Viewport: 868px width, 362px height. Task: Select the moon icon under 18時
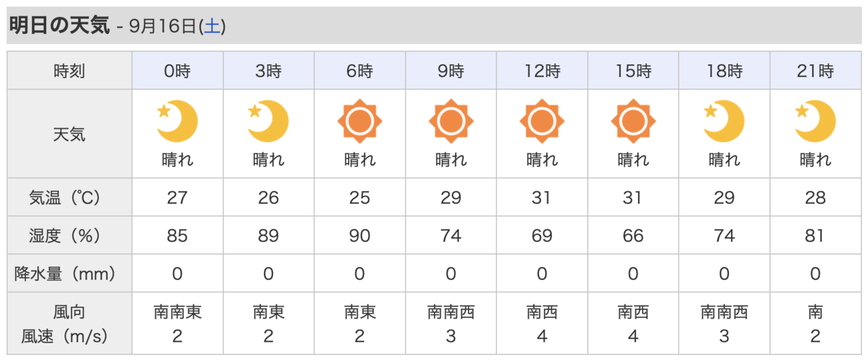[724, 121]
